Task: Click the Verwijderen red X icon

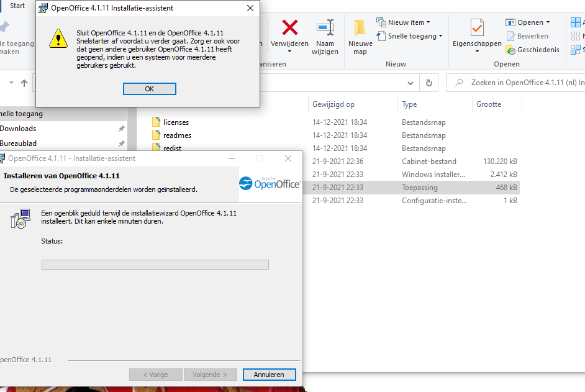Action: click(289, 27)
